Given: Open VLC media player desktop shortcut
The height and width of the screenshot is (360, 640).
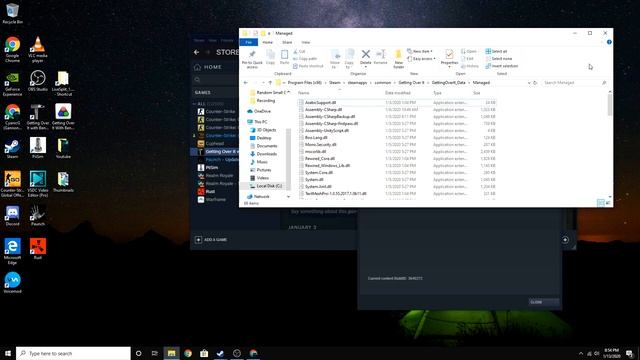Looking at the screenshot, I should click(38, 49).
